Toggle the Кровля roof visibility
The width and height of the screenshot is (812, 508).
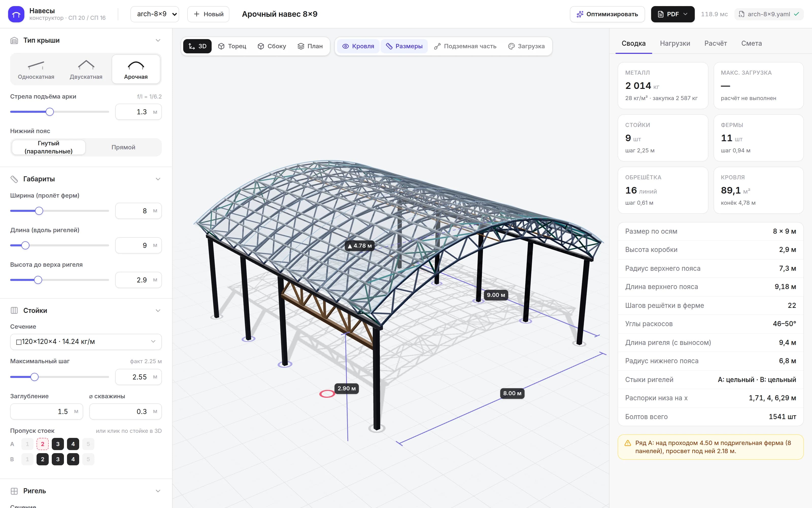(358, 46)
